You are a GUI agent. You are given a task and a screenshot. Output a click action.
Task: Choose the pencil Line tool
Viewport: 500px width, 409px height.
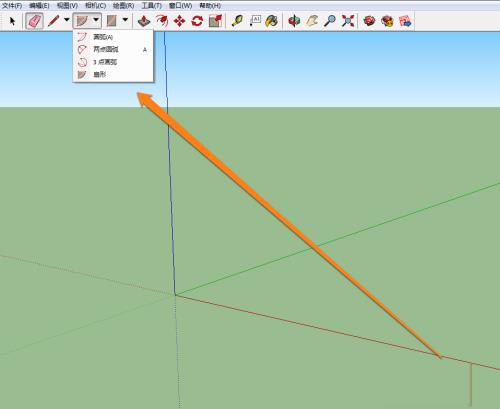coord(54,21)
